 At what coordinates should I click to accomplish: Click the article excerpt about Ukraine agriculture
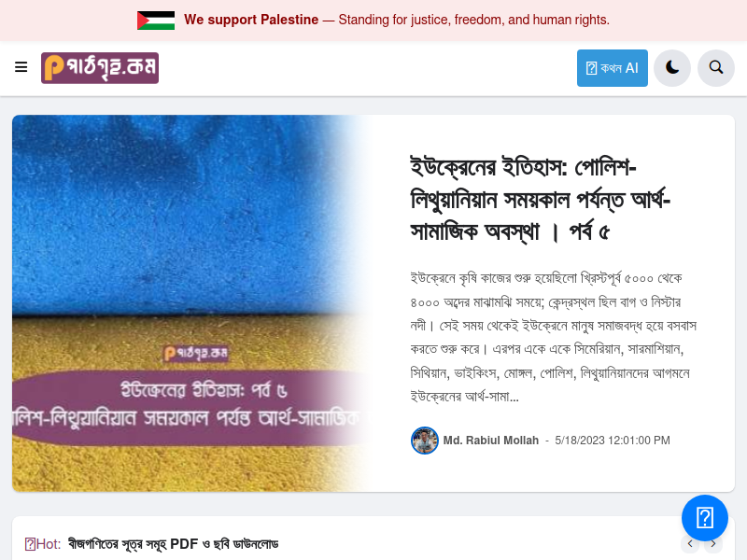pos(554,337)
